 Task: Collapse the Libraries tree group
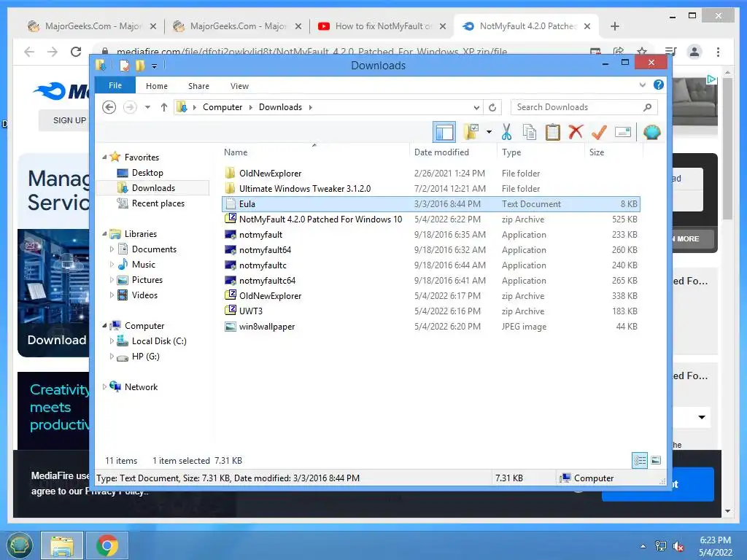105,233
